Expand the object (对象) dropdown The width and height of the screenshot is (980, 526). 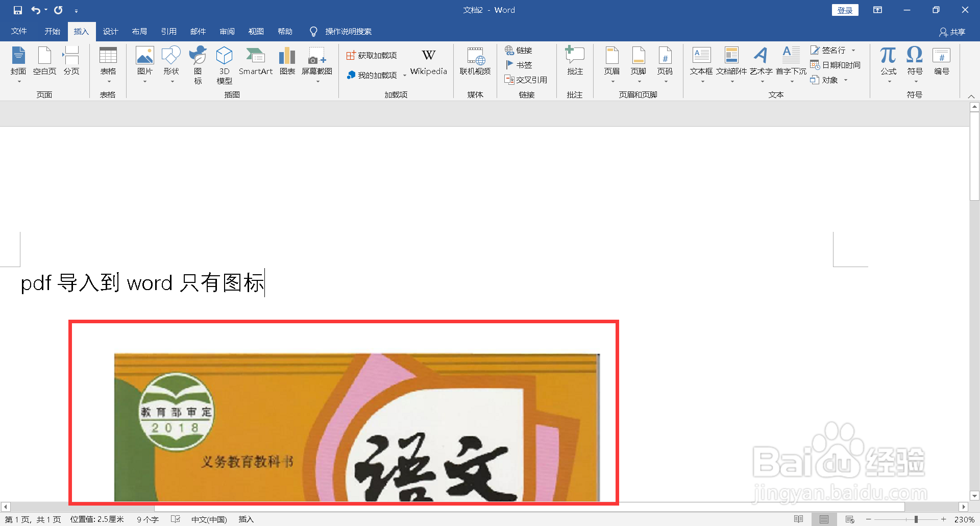click(x=846, y=80)
